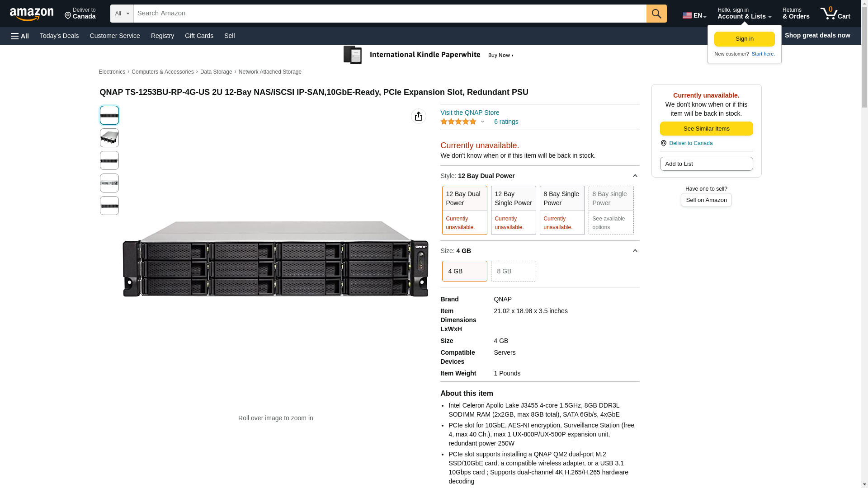Collapse the Style options section
This screenshot has height=488, width=868.
point(635,176)
